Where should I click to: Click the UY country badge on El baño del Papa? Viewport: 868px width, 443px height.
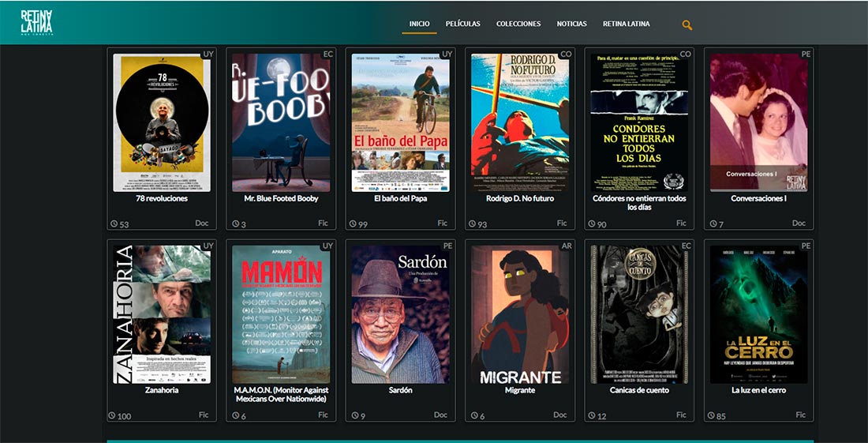pos(447,54)
